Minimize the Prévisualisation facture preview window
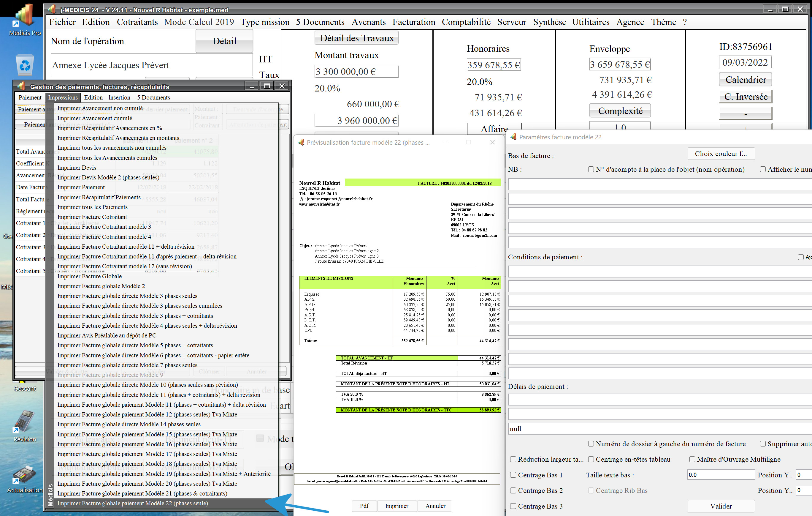Image resolution: width=812 pixels, height=516 pixels. click(445, 142)
